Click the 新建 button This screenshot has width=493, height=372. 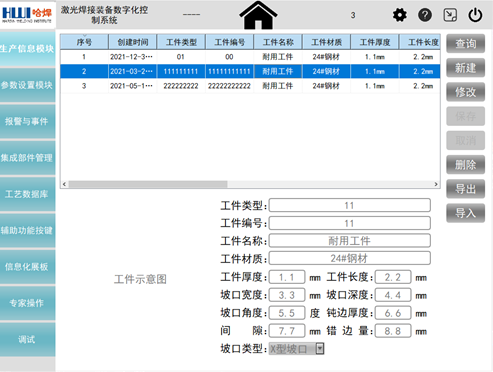(x=465, y=68)
